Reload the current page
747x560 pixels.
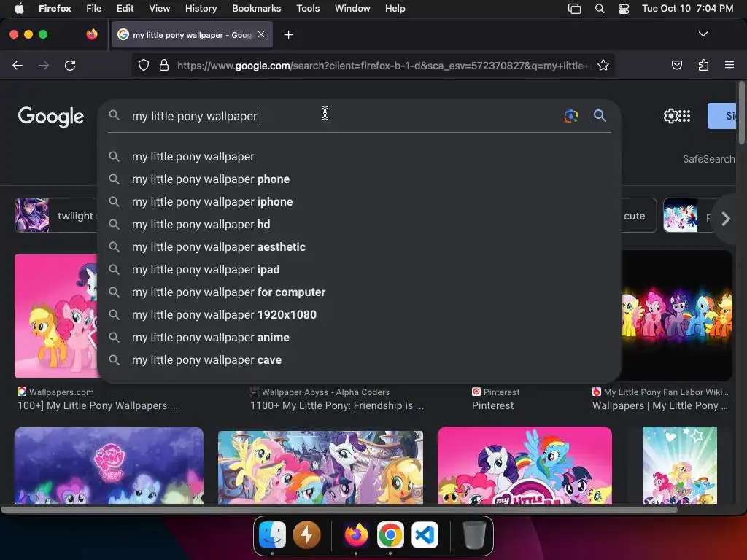(70, 65)
